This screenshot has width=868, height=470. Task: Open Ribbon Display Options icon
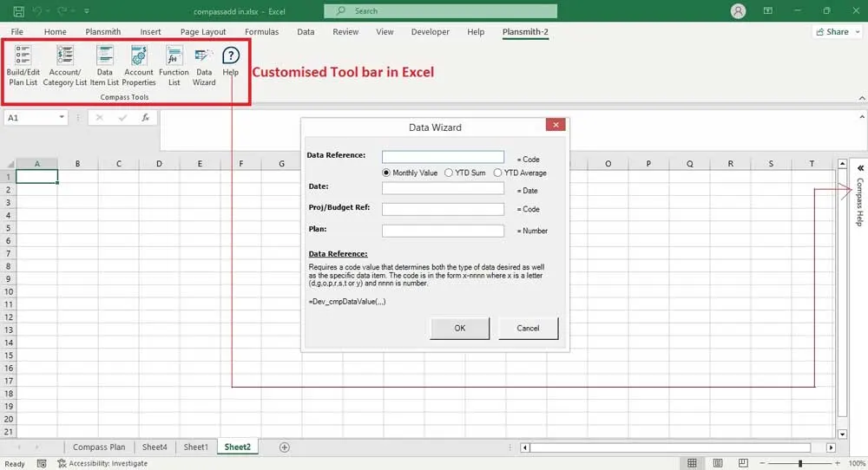[x=768, y=11]
